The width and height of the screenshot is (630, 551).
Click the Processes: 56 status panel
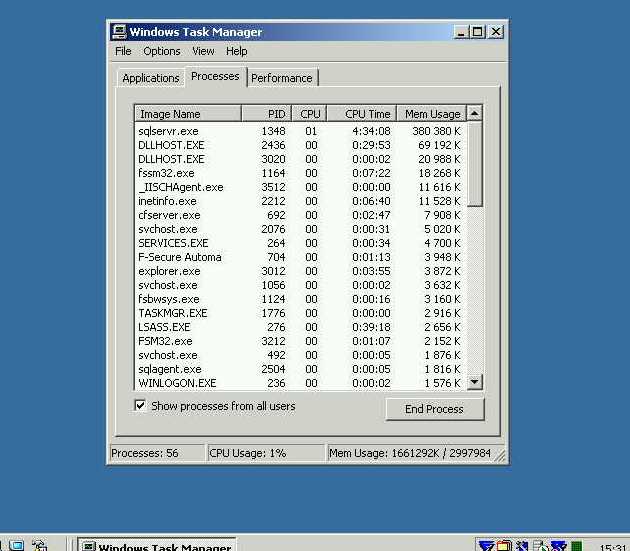coord(157,453)
